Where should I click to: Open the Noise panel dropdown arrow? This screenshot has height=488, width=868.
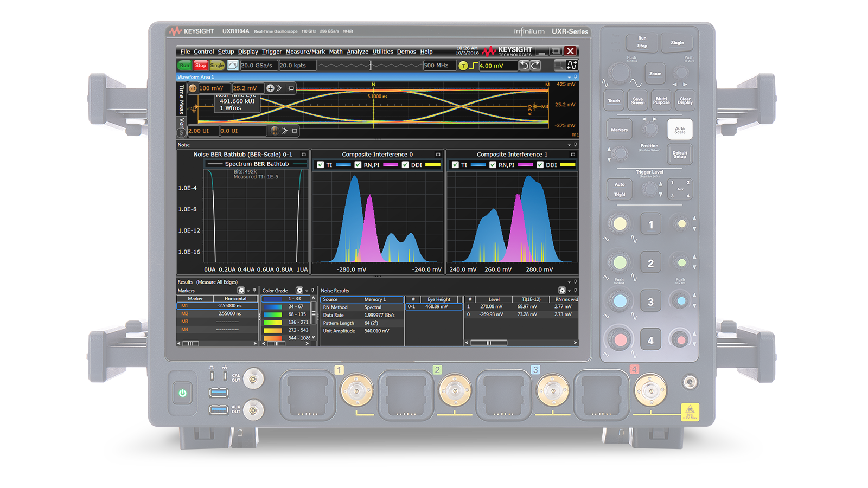[569, 145]
